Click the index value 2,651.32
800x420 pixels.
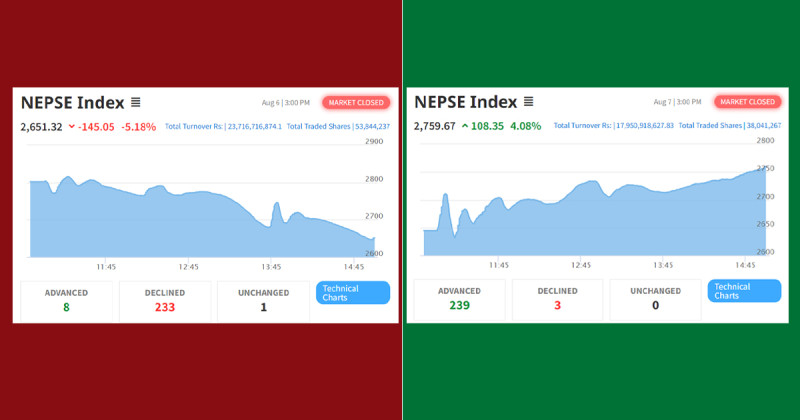(x=41, y=127)
